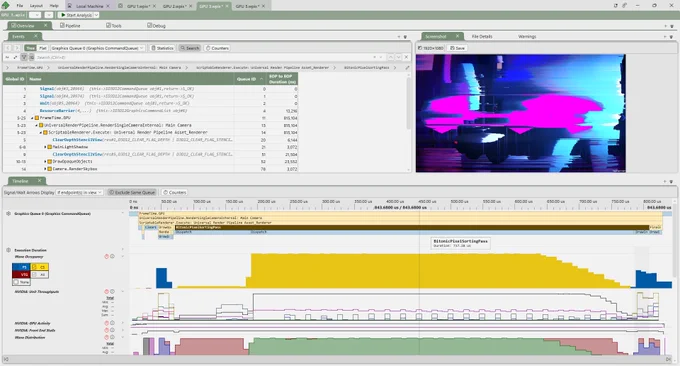Sort events by Global ID column
Screen dimensions: 680x366
tap(14, 79)
